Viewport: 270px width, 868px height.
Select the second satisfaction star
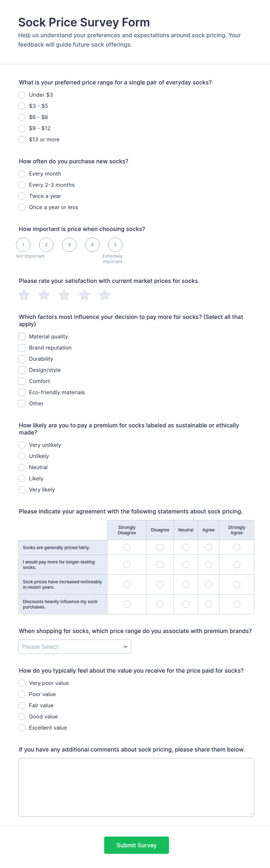[44, 295]
